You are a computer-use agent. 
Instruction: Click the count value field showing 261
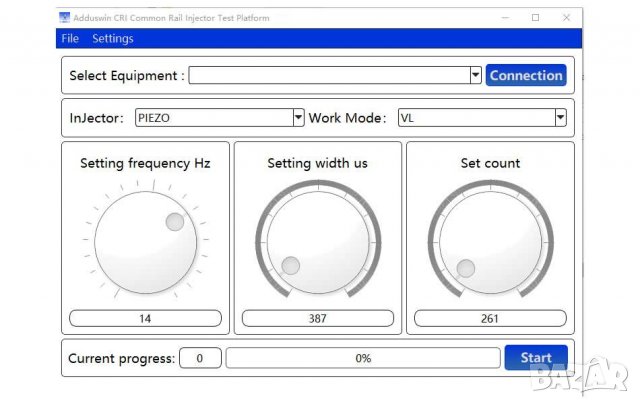pos(490,318)
